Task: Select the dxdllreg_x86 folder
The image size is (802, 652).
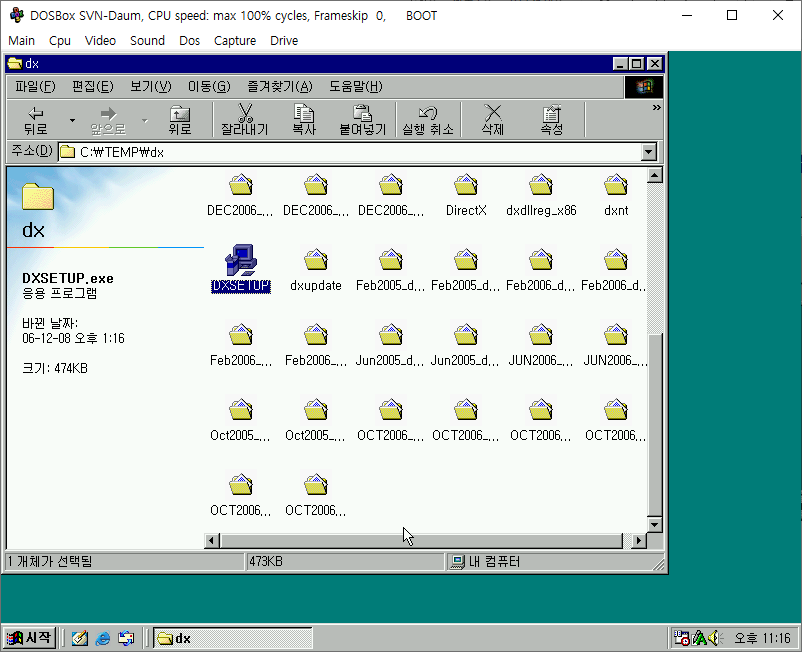Action: point(541,194)
